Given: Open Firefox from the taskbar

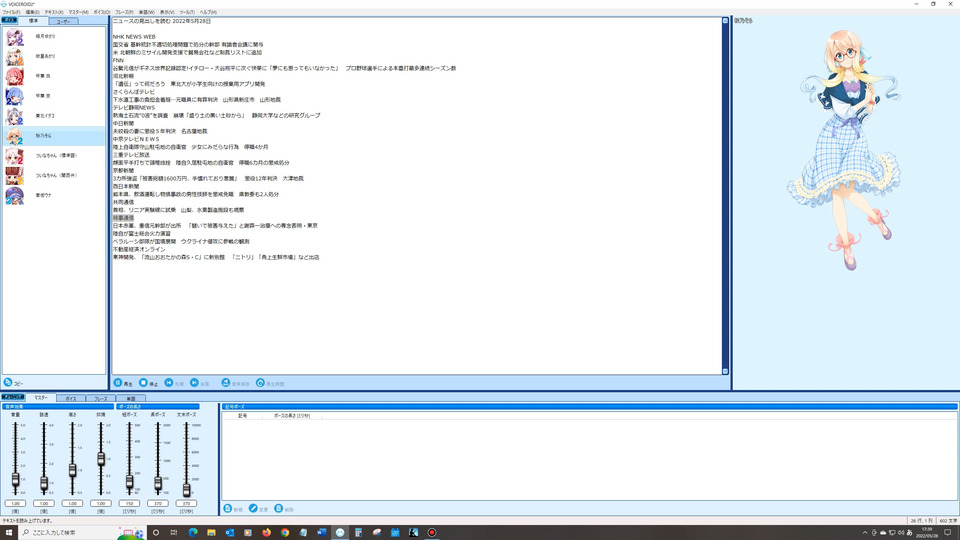Looking at the screenshot, I should (266, 533).
